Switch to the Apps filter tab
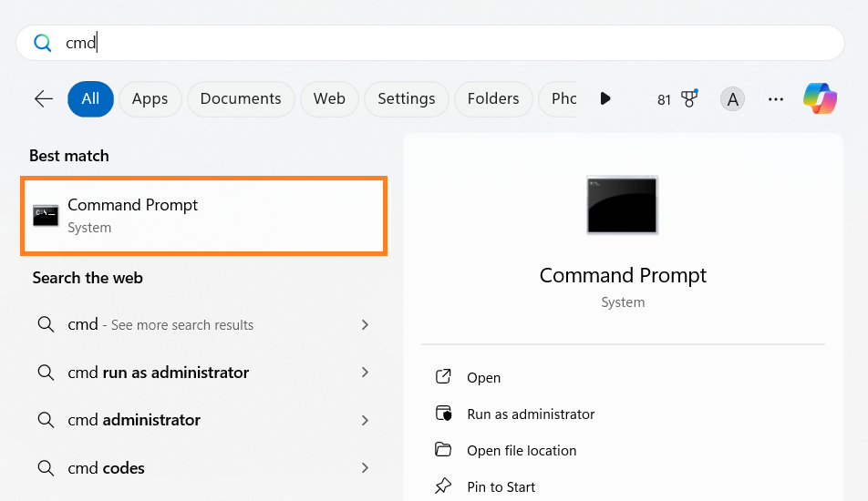The image size is (868, 501). coord(150,99)
